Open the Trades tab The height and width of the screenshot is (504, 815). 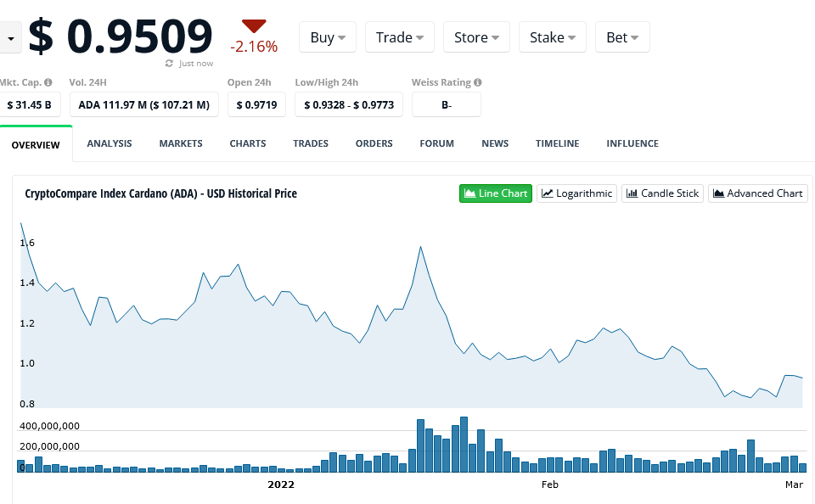coord(311,143)
